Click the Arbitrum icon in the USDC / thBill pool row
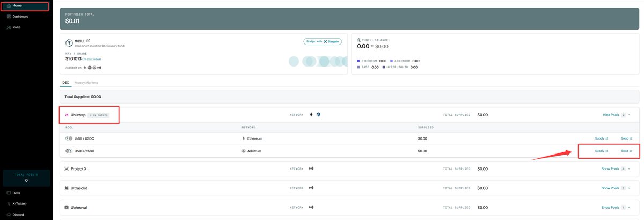644x220 pixels. pos(244,151)
